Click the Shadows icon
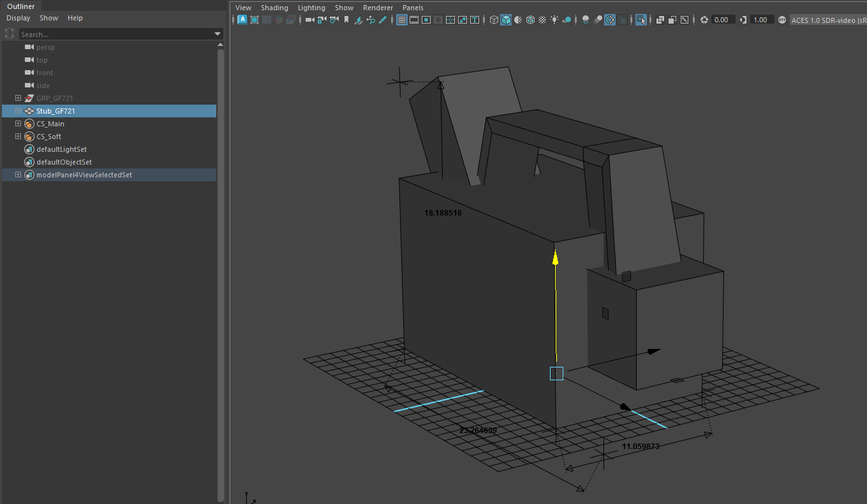The height and width of the screenshot is (504, 867). tap(567, 20)
